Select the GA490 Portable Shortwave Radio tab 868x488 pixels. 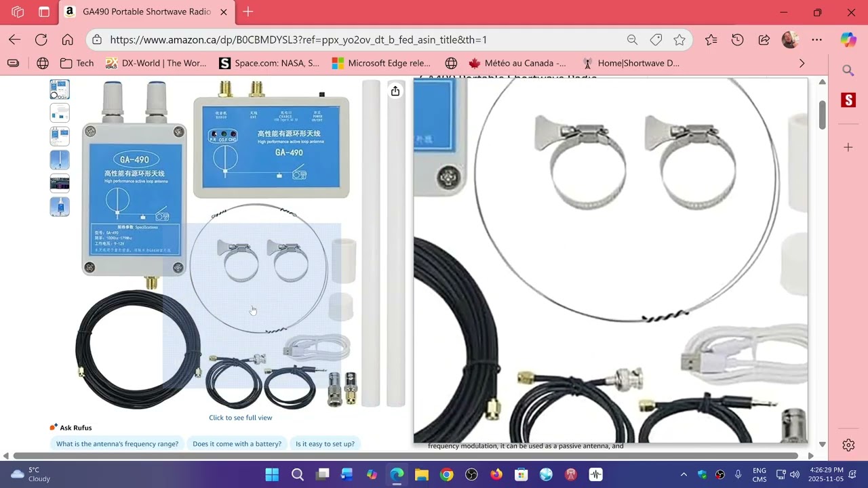147,12
